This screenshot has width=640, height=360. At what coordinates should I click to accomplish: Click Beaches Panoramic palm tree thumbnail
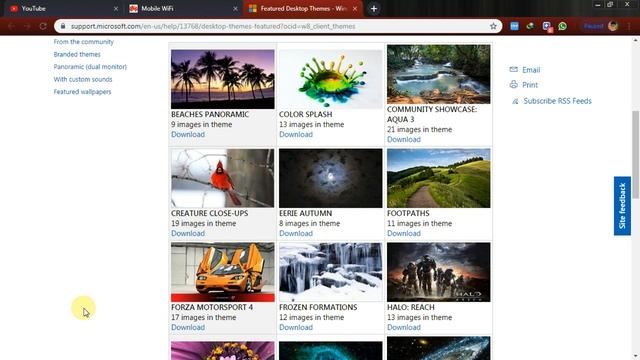(x=222, y=79)
